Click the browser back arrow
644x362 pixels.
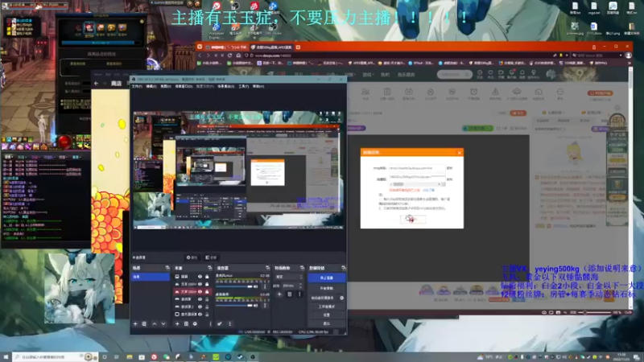[x=200, y=56]
